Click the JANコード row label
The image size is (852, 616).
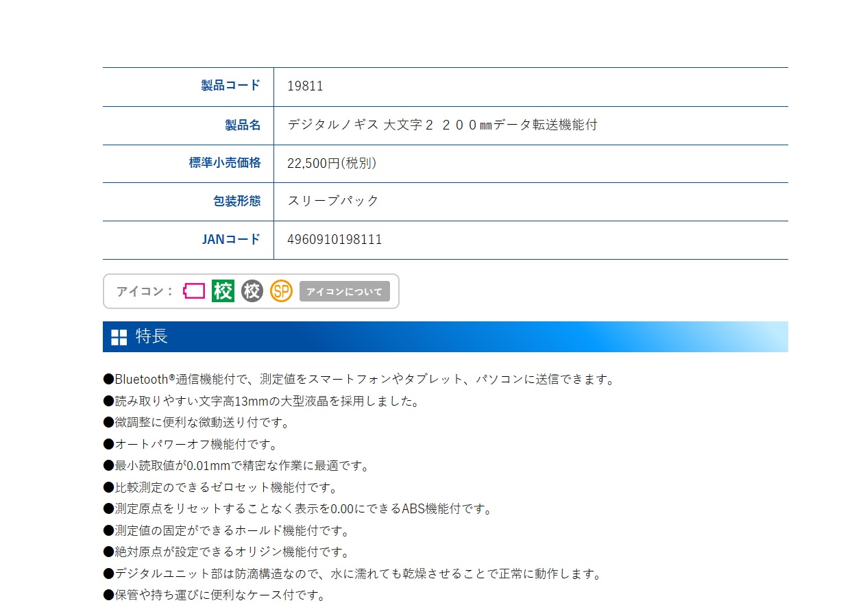231,239
